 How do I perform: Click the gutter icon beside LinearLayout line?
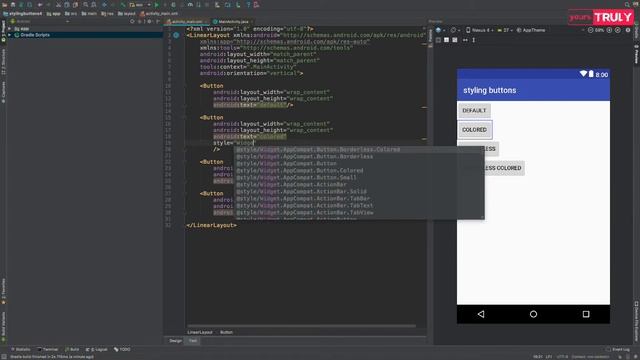tap(176, 36)
